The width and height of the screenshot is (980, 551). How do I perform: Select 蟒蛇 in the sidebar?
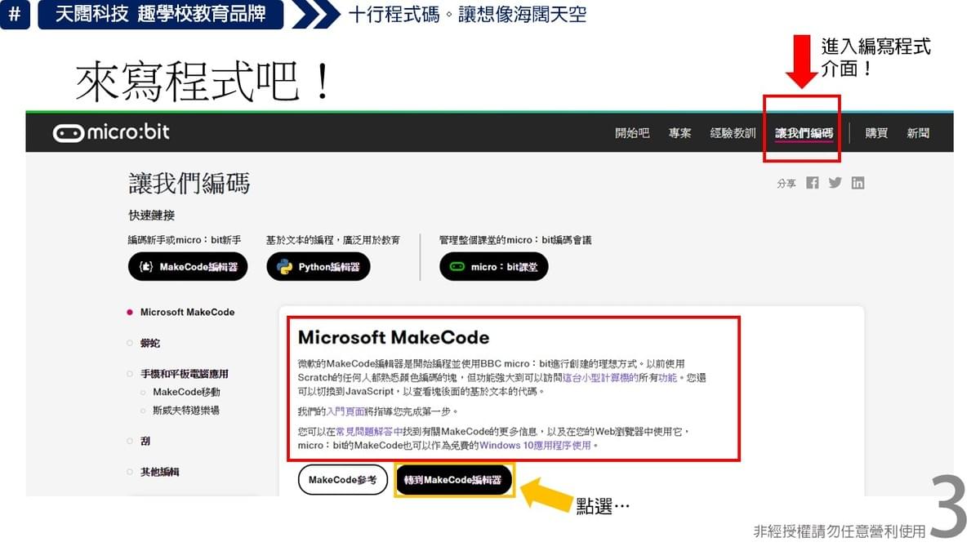pyautogui.click(x=150, y=343)
